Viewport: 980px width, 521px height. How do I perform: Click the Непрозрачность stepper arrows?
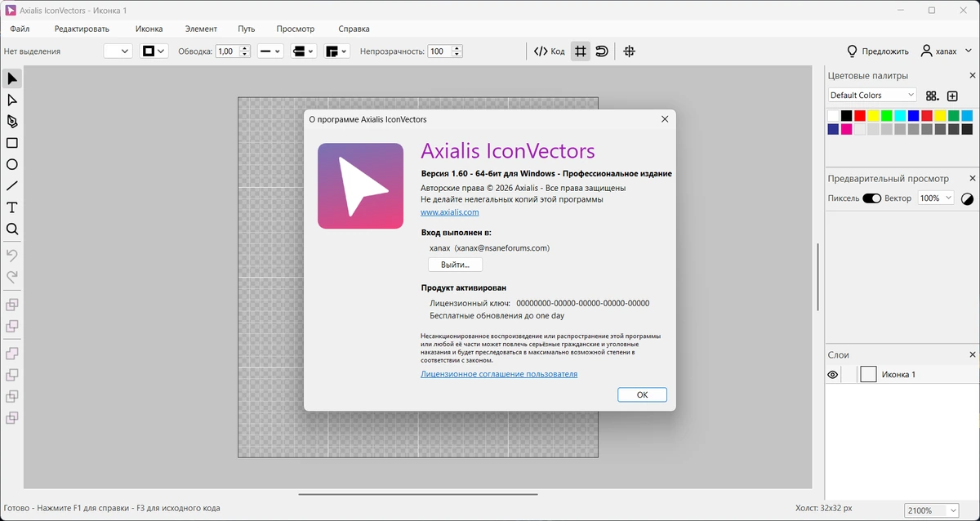pos(457,51)
